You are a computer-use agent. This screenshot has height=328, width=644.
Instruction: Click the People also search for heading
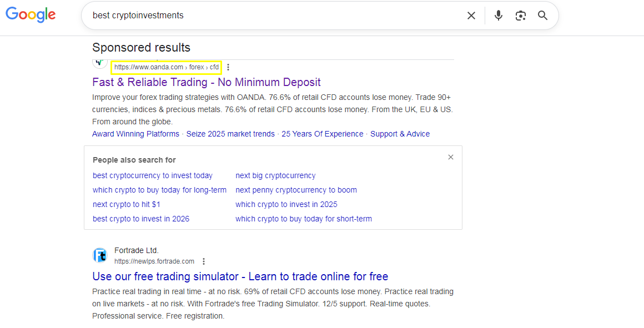(134, 160)
